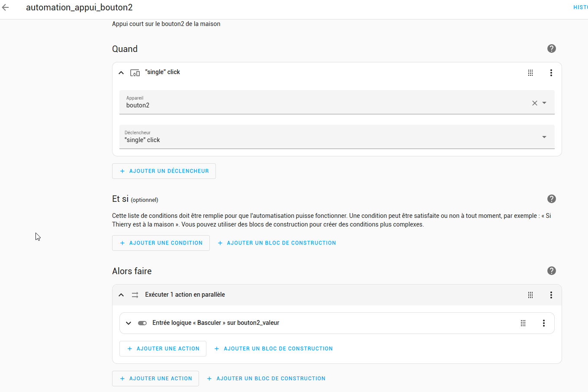Screen dimensions: 588x392
Task: Click the bottom Ajouter une action button
Action: pyautogui.click(x=155, y=379)
